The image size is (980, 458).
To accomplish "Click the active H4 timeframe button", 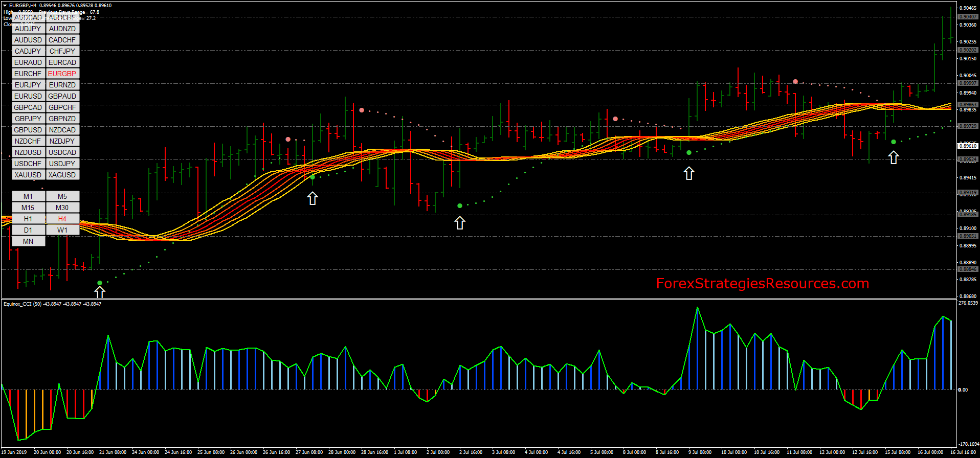I will click(x=62, y=219).
